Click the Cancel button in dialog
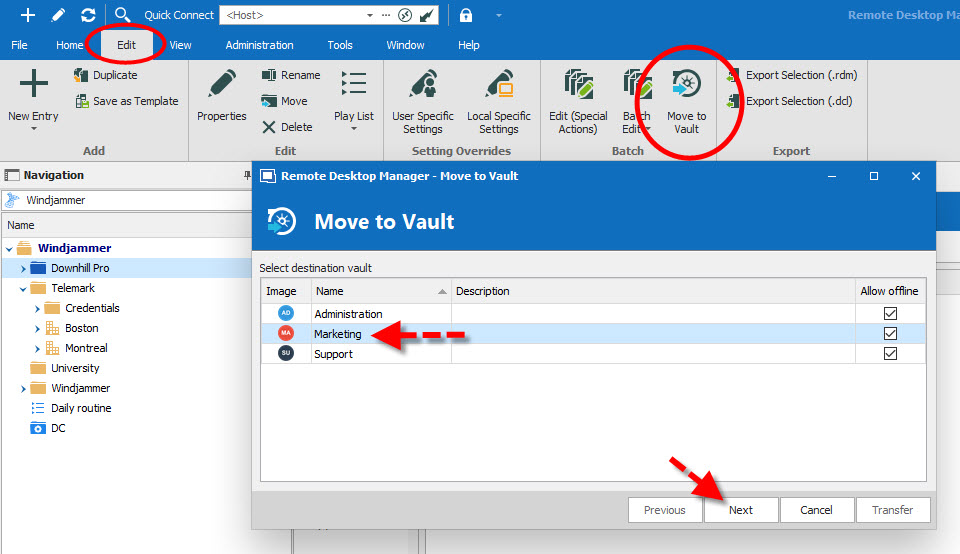Screen dimensions: 960x554 (816, 510)
